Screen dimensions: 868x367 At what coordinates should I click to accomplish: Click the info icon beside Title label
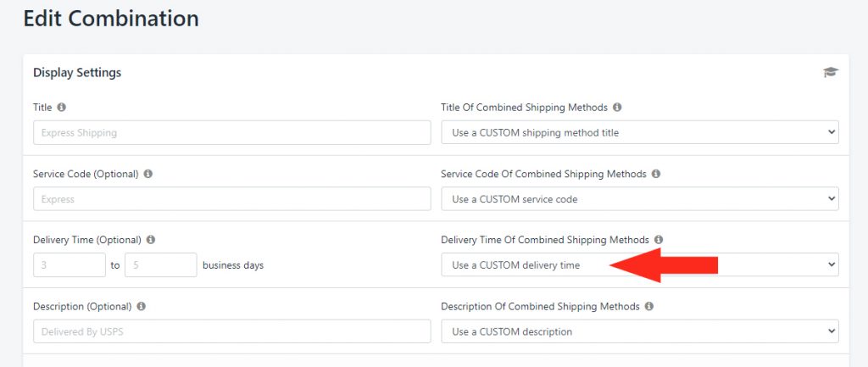click(62, 108)
